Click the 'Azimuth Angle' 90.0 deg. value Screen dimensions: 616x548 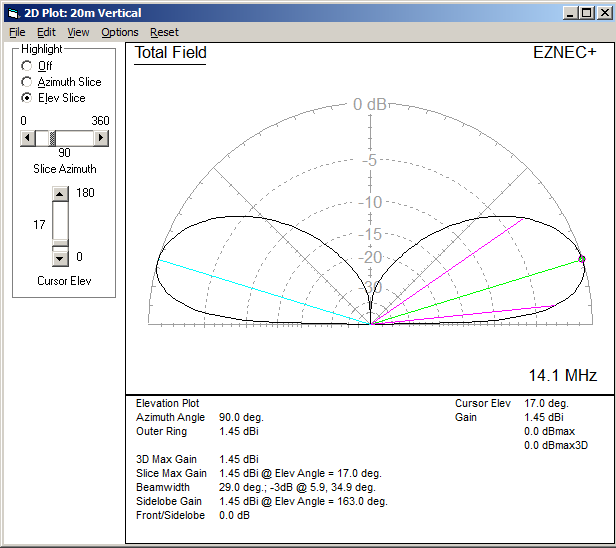241,417
